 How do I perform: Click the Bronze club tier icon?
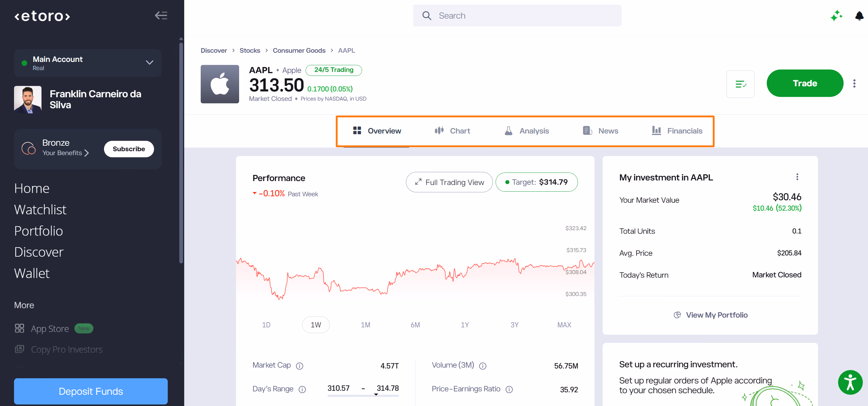point(28,148)
